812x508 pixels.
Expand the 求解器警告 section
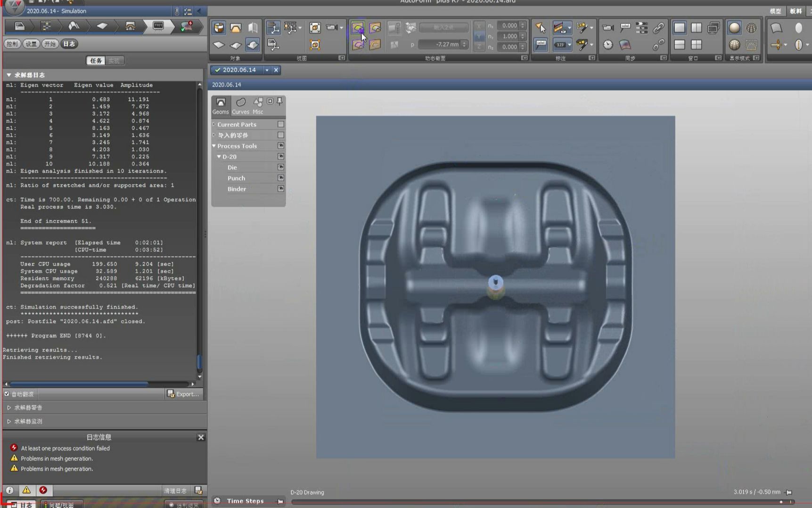tap(9, 408)
